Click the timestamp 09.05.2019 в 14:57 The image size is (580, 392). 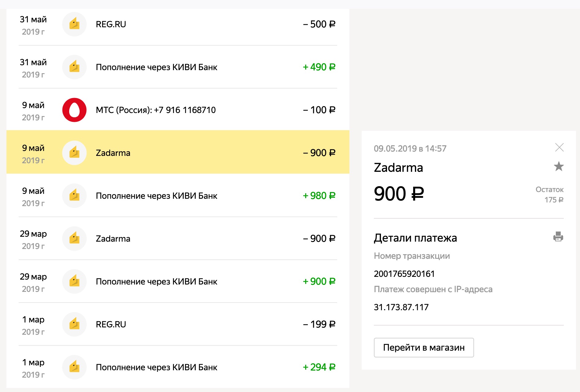tap(410, 149)
